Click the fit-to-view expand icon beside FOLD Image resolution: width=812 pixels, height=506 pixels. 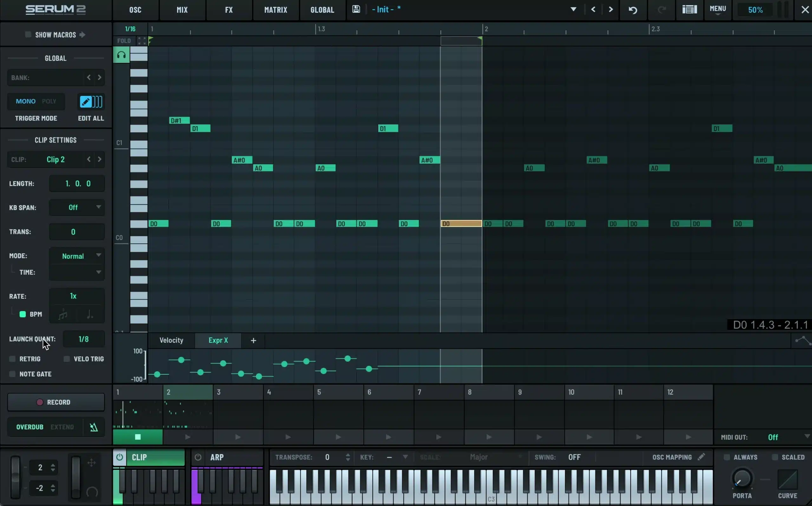click(142, 41)
